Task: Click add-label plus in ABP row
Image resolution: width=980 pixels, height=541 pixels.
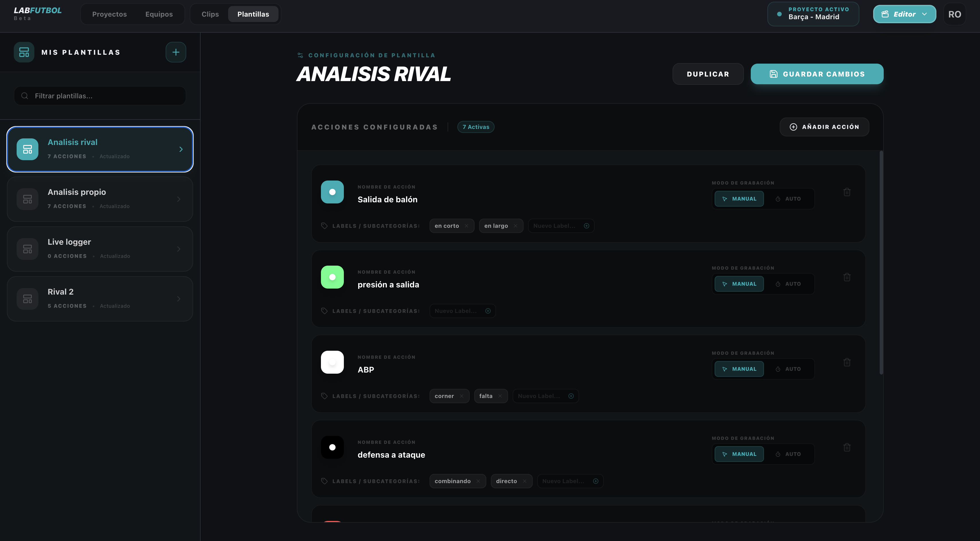Action: 571,396
